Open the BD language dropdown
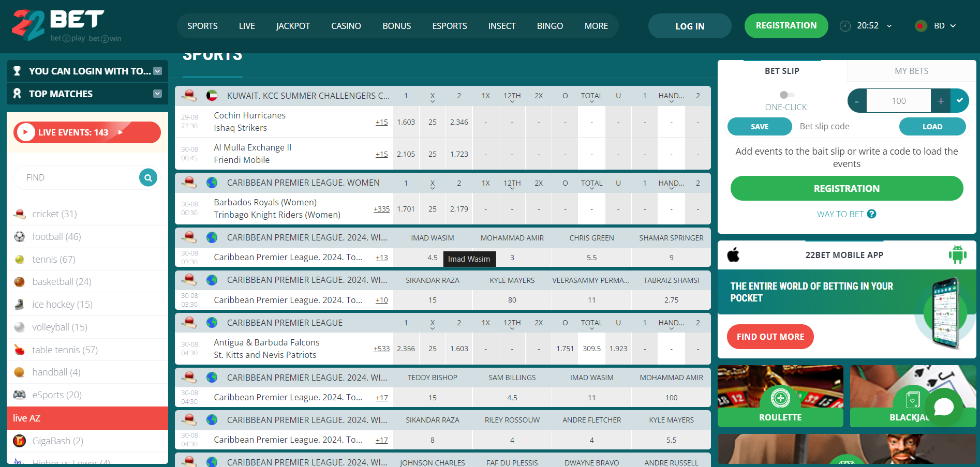980x467 pixels. [x=953, y=26]
